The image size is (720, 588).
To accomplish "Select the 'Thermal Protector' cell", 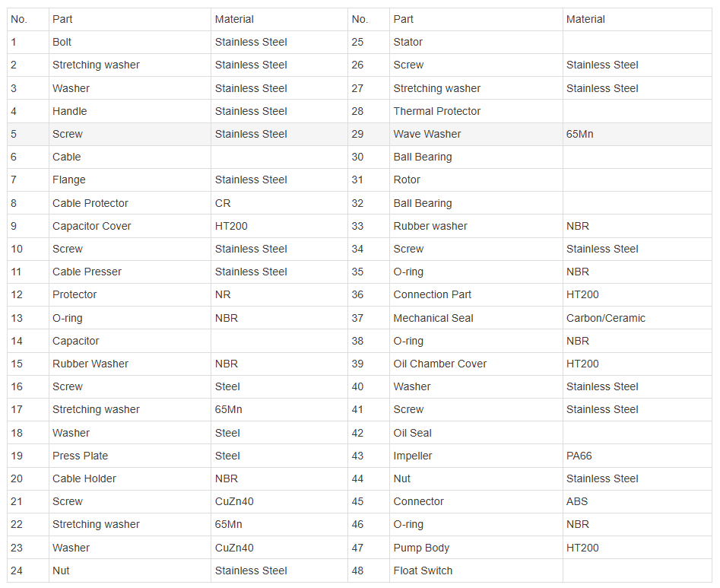I will pyautogui.click(x=476, y=111).
